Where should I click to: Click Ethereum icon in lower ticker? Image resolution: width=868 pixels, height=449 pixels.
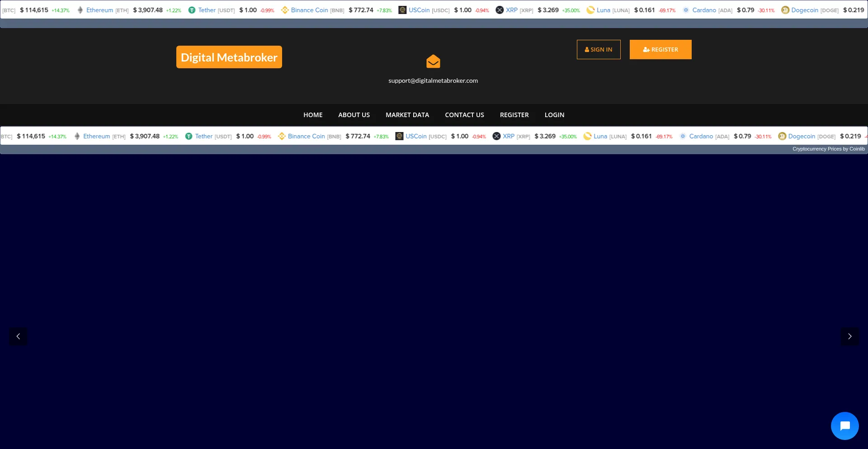point(77,136)
